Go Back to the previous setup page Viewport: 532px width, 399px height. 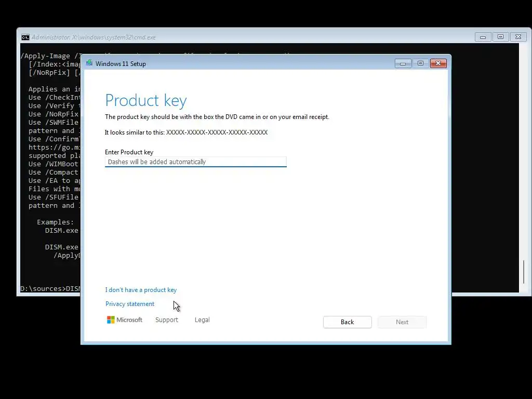348,322
